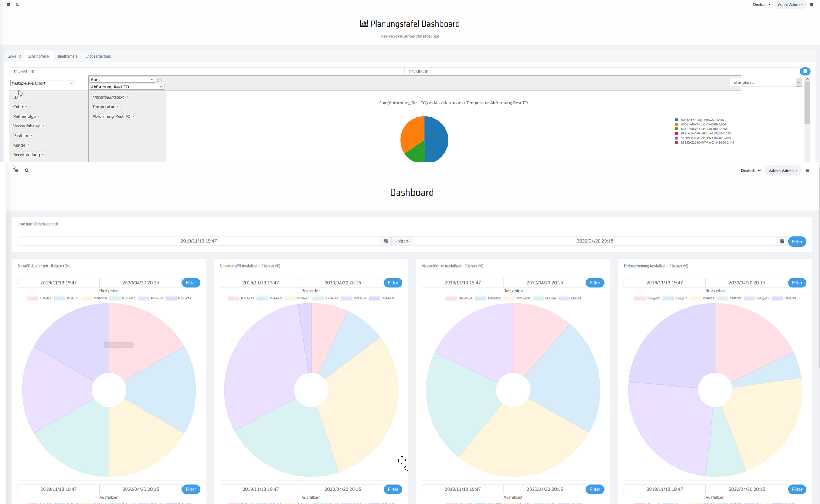Open right-side hamburger menu in lower Dashboard header

[x=807, y=171]
